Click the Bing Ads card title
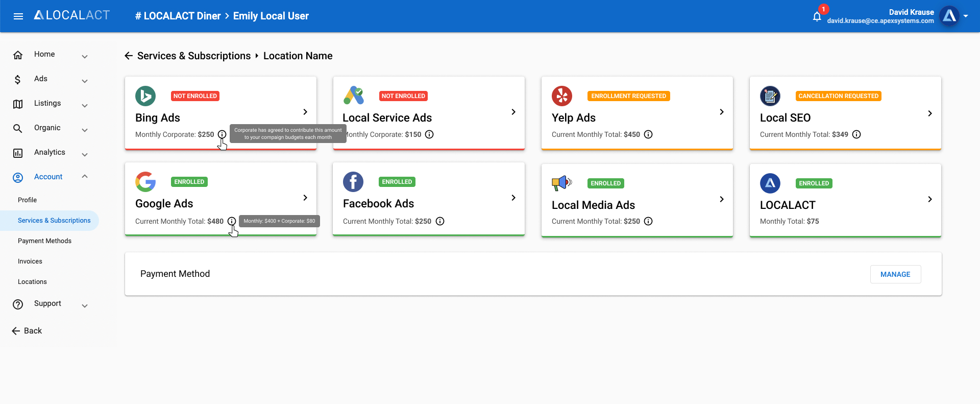This screenshot has height=404, width=980. [158, 118]
